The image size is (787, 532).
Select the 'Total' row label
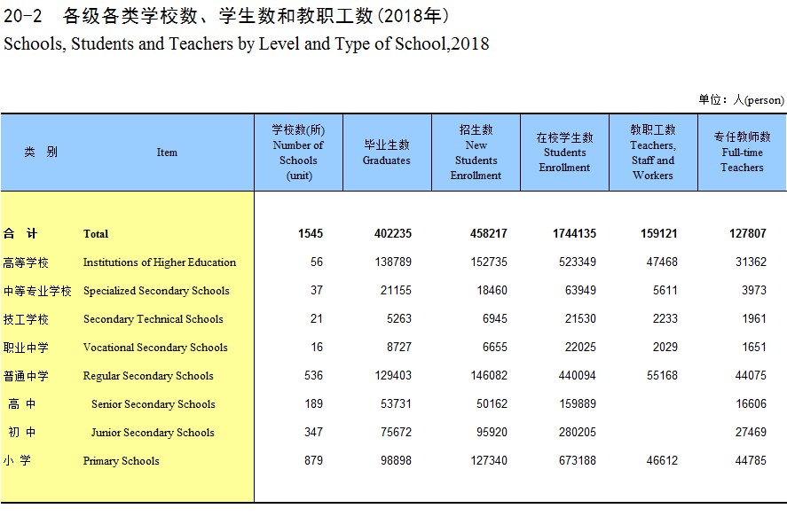pos(96,234)
